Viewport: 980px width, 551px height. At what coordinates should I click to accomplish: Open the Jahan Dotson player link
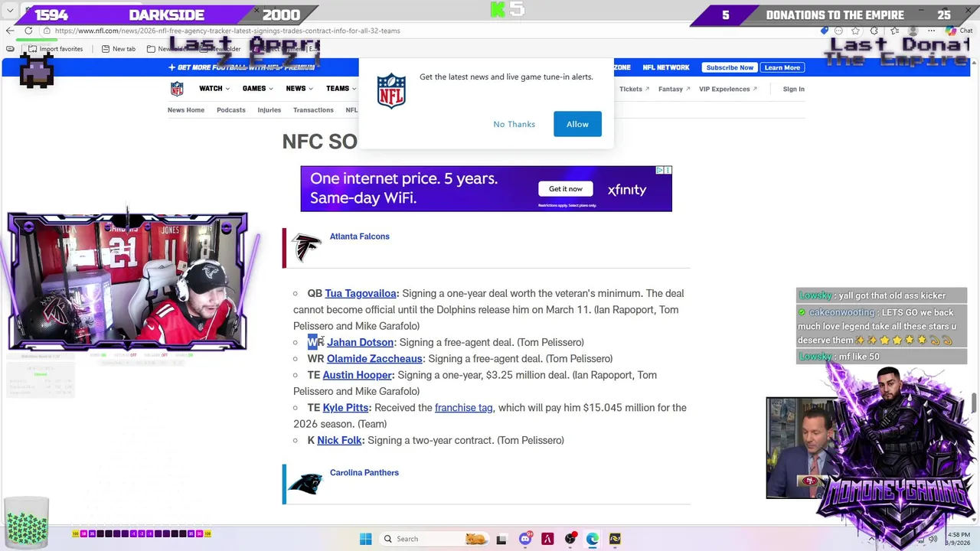(x=360, y=342)
